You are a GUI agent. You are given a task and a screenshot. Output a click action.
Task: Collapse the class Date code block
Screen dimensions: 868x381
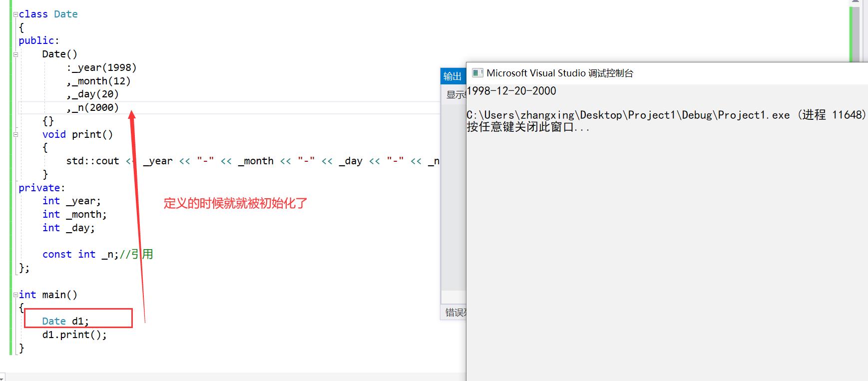tap(15, 14)
